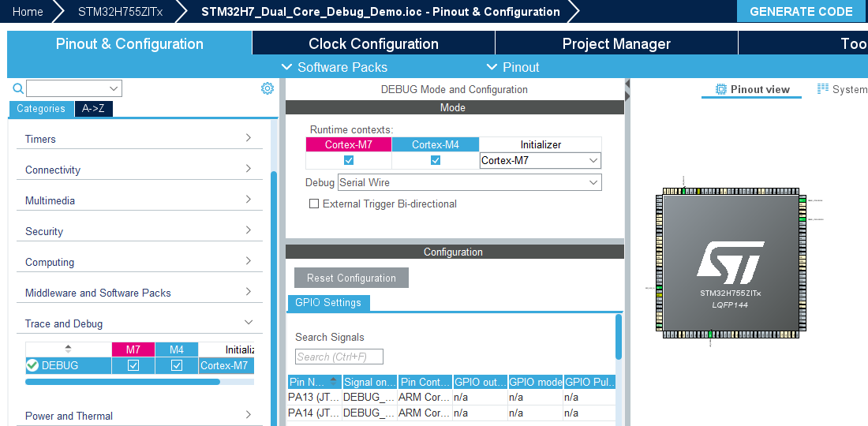Viewport: 868px width, 426px height.
Task: Click the GENERATE CODE button
Action: [801, 11]
